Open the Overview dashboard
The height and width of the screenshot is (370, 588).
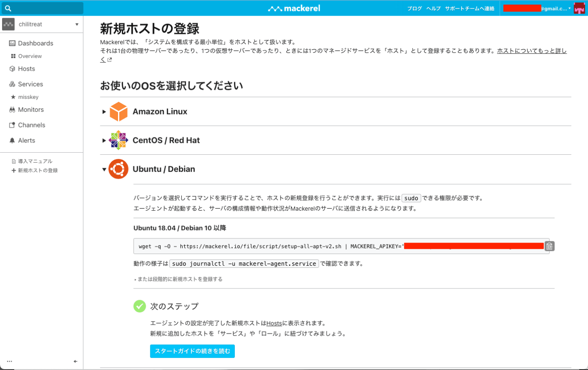(30, 56)
